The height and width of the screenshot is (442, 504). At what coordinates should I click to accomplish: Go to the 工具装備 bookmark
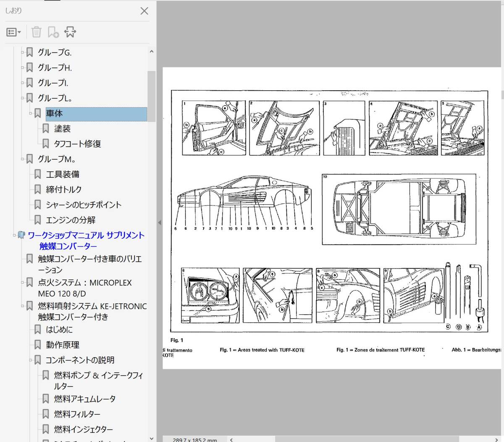tap(63, 174)
